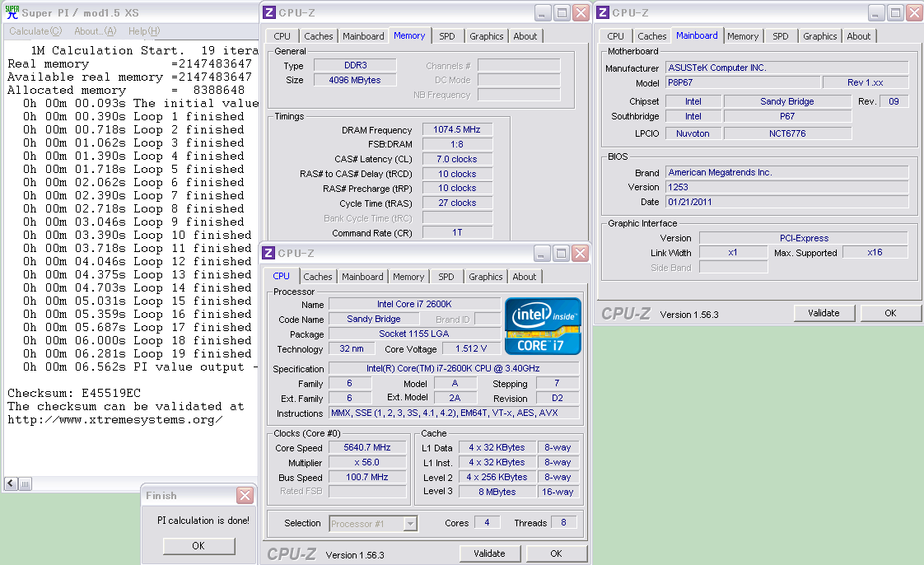The width and height of the screenshot is (924, 565).
Task: Click the Loop 19 finished line
Action: coord(138,353)
